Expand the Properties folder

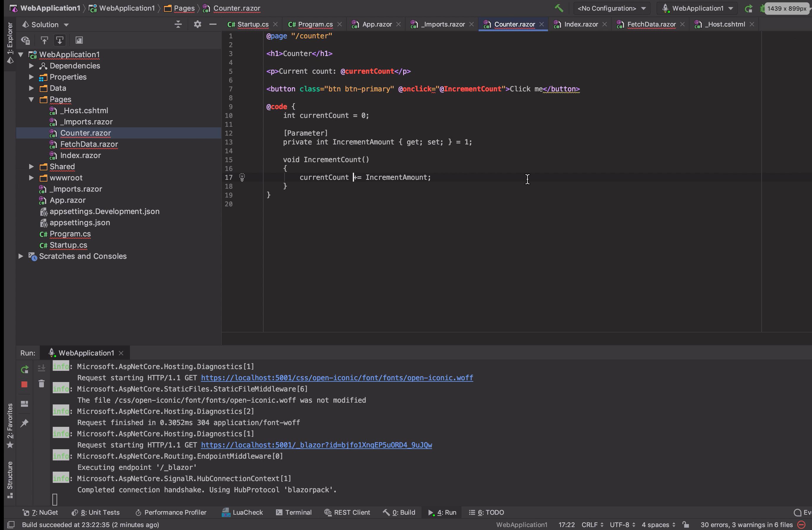(32, 77)
